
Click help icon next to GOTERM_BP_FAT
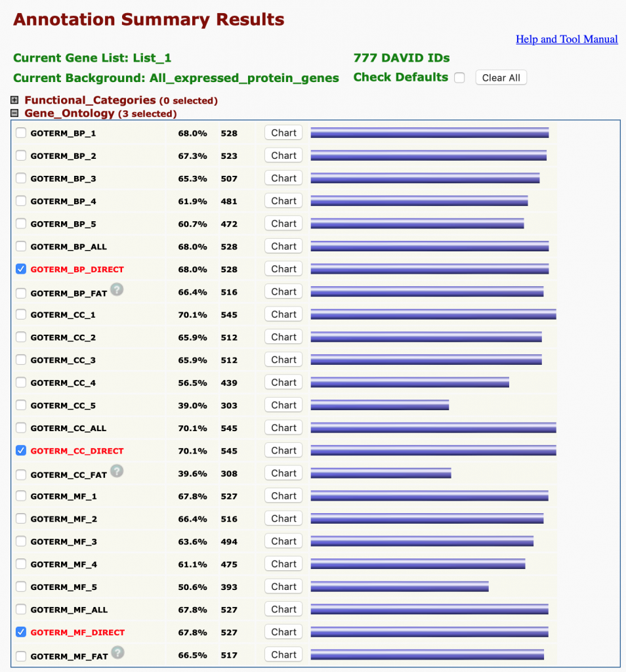117,289
